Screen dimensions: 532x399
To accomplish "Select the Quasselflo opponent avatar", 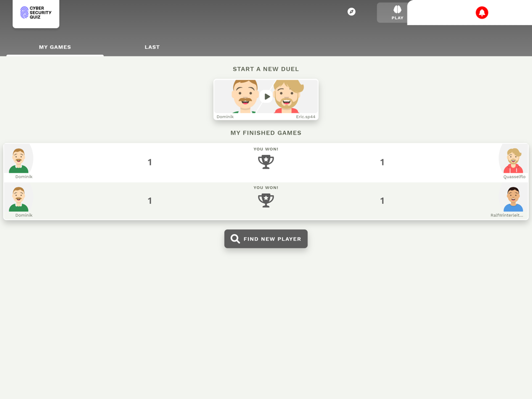I will (x=513, y=161).
